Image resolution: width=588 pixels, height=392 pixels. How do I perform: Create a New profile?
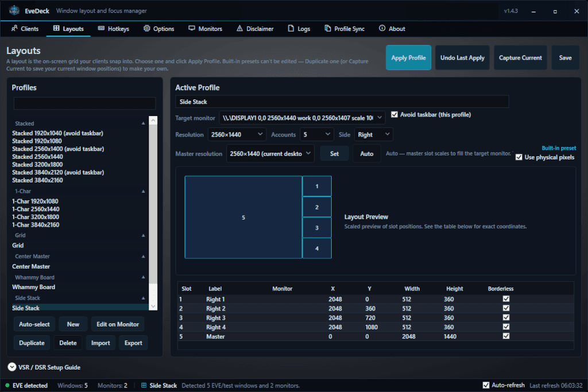pyautogui.click(x=73, y=324)
